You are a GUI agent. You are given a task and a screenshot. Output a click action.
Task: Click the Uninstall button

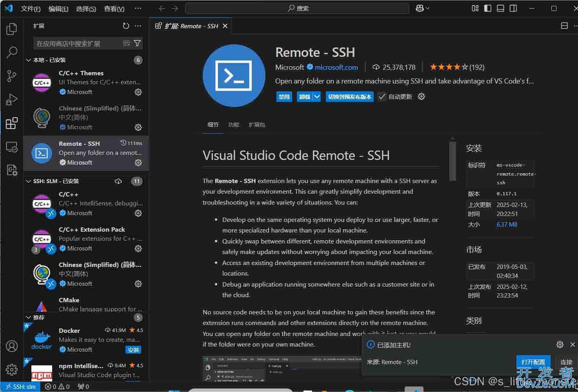pos(304,97)
